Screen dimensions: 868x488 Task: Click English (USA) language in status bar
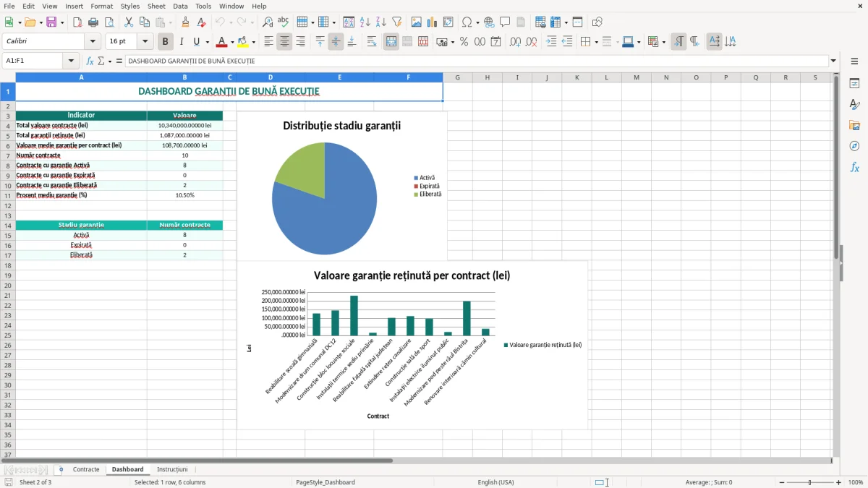[496, 482]
